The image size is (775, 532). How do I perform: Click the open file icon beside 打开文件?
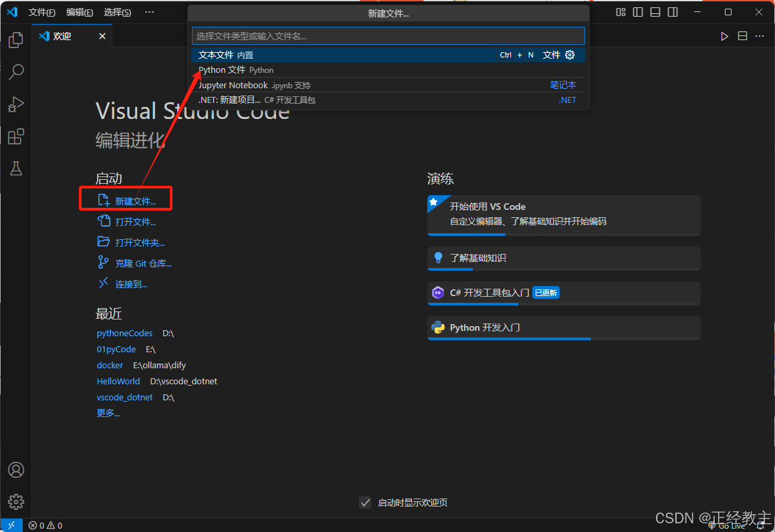tap(103, 221)
